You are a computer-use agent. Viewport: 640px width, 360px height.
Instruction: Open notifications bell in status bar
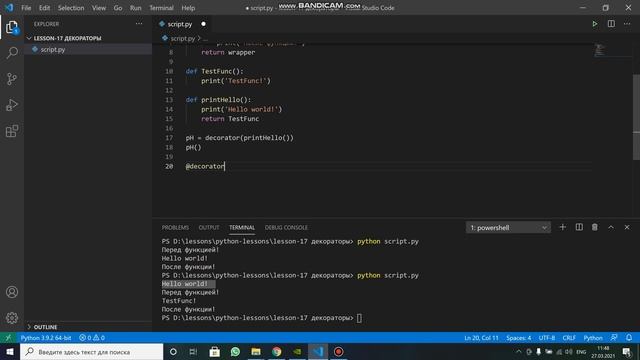coord(629,338)
